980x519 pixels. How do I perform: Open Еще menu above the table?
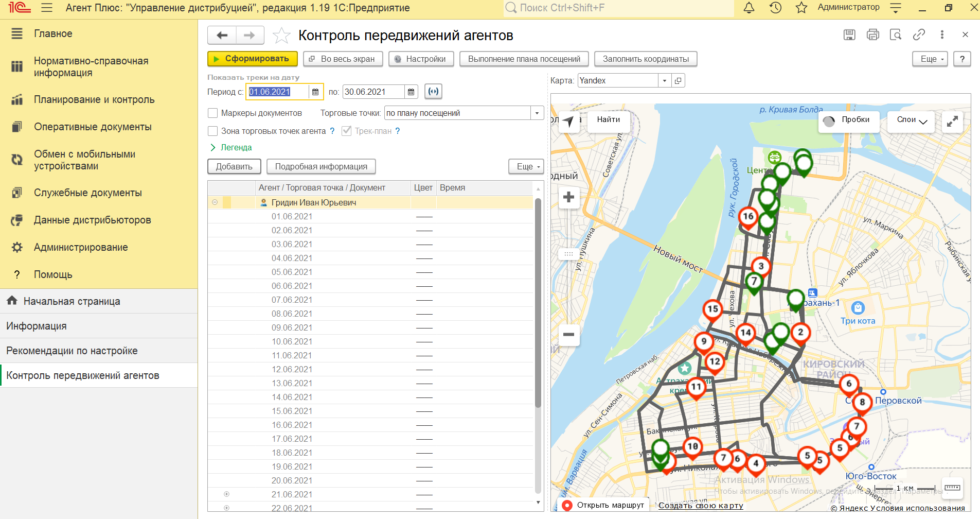[526, 167]
